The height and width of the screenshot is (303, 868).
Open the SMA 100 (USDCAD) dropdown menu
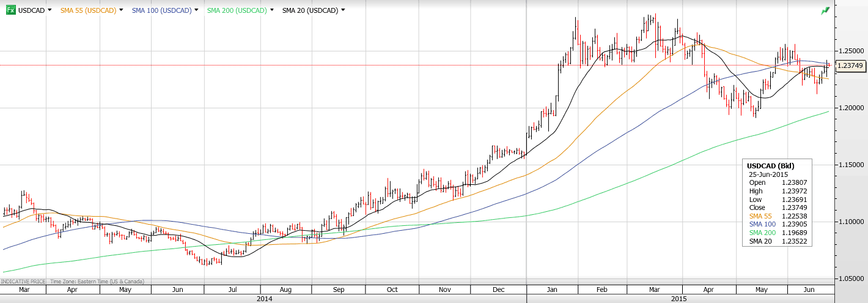click(x=196, y=10)
